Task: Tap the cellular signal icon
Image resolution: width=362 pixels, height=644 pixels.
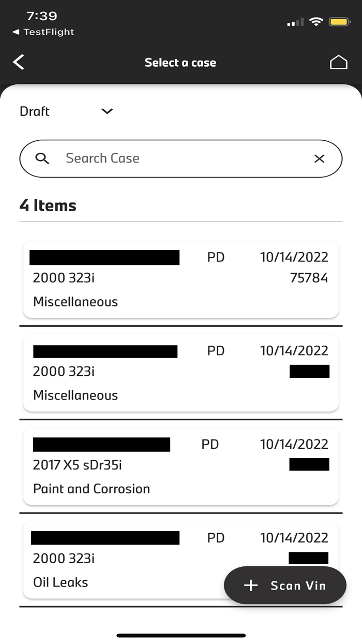Action: click(x=295, y=23)
